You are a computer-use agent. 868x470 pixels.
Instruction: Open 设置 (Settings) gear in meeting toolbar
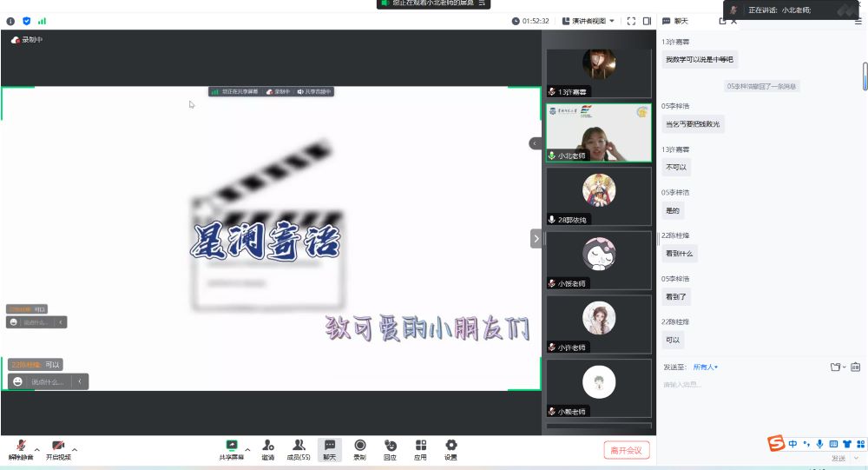(450, 448)
